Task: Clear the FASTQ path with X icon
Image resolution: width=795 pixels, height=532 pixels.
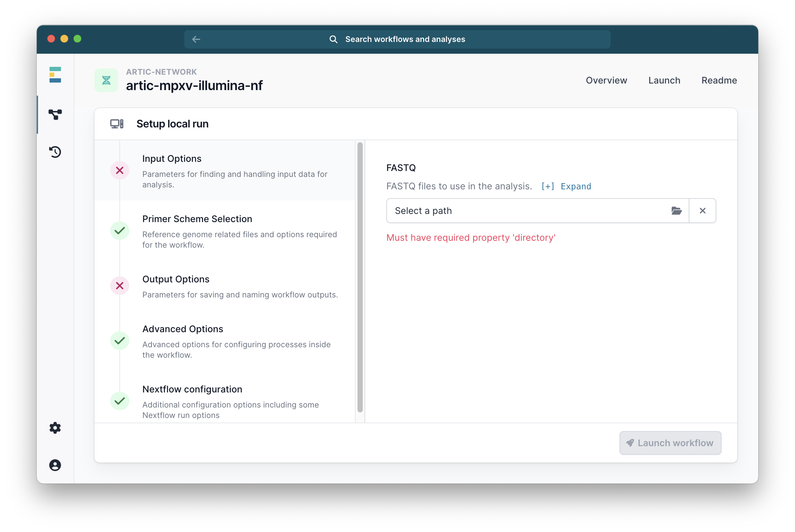Action: tap(702, 211)
